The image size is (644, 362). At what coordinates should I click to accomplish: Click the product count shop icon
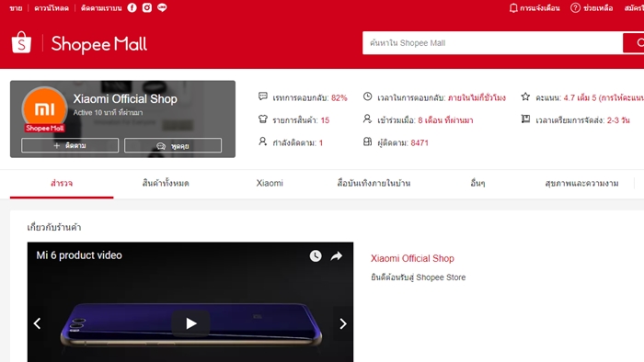click(263, 119)
